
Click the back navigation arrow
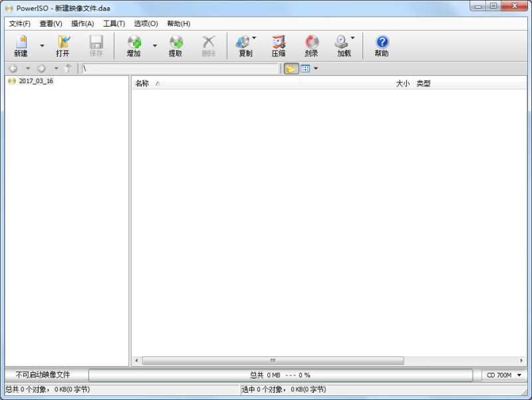[x=15, y=68]
